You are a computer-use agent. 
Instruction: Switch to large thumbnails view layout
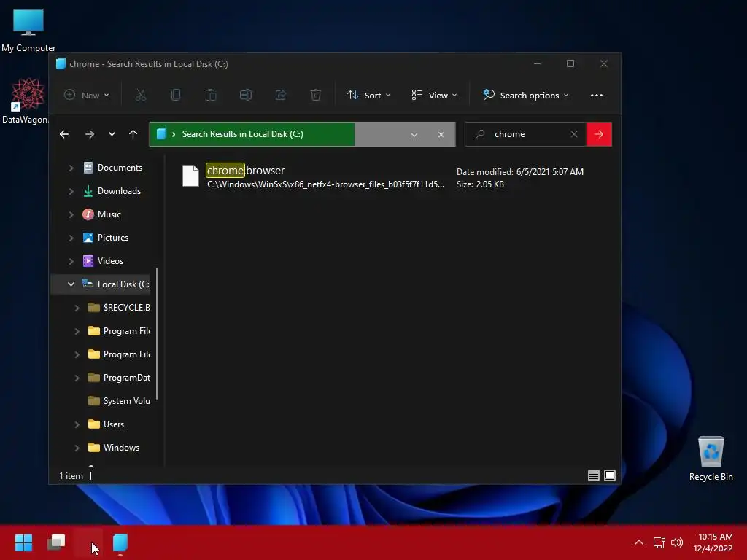pyautogui.click(x=610, y=475)
